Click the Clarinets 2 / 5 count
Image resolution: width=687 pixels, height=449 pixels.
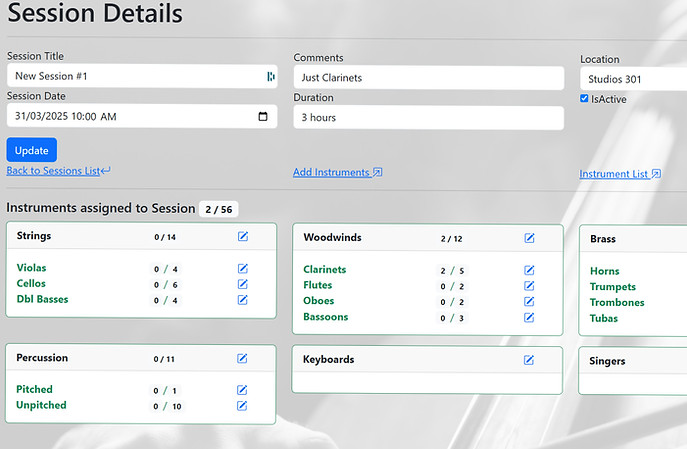click(x=452, y=271)
